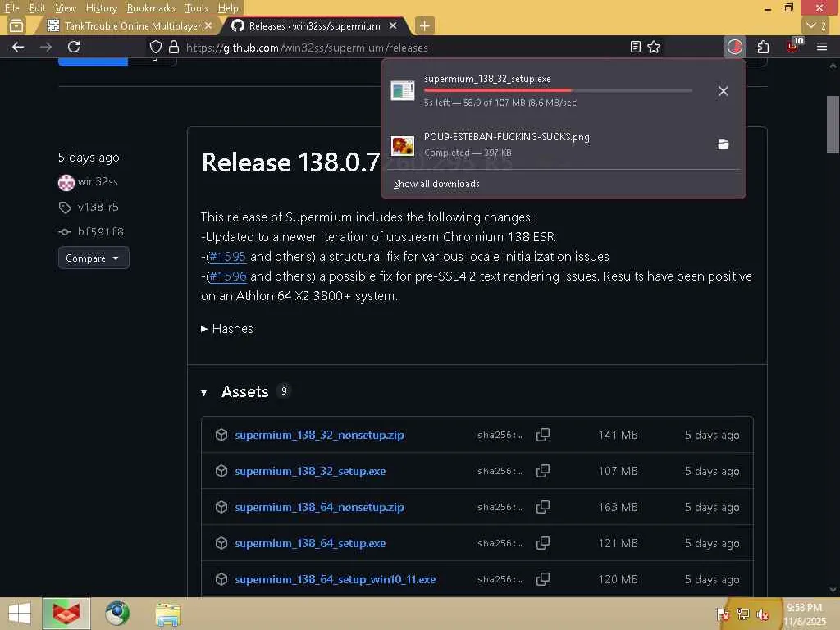Open the uBlock Origin extension icon
840x630 pixels.
point(792,47)
